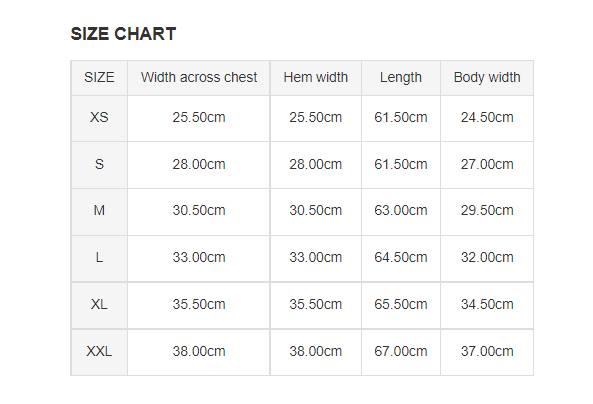
Task: Click the S size row label
Action: pyautogui.click(x=99, y=165)
